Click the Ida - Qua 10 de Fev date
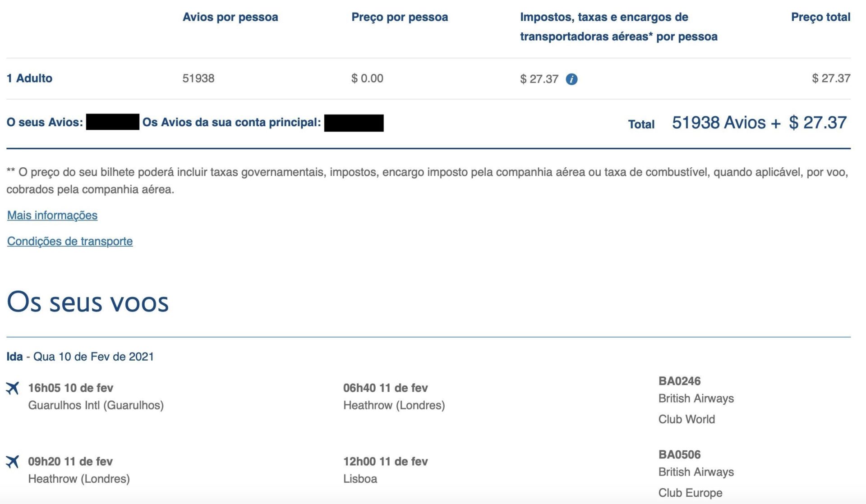866x504 pixels. point(80,357)
